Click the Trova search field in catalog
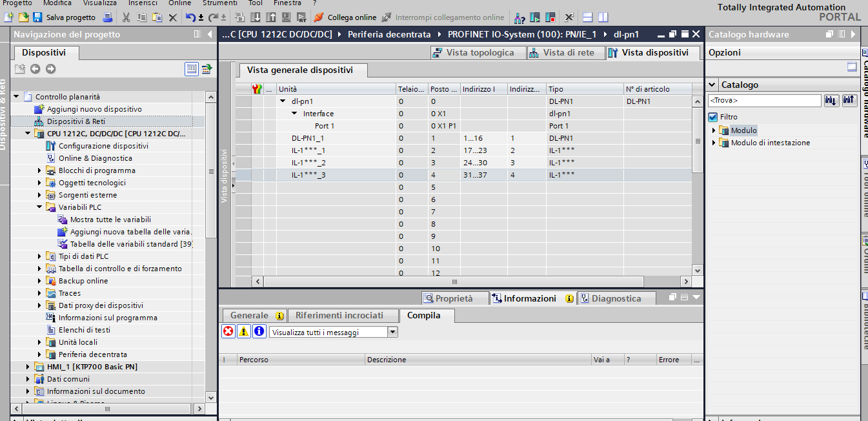Viewport: 868px width, 421px height. point(764,101)
